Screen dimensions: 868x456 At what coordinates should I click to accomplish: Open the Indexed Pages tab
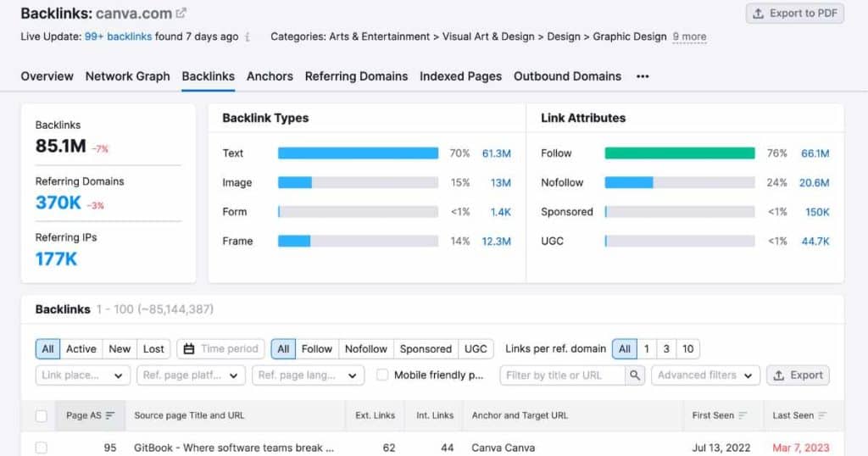point(460,76)
